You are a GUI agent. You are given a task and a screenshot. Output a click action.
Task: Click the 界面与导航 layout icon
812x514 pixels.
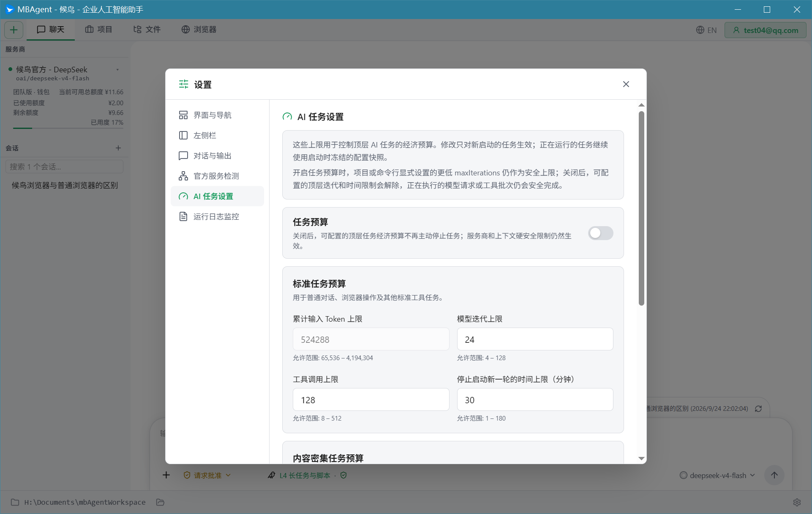(x=183, y=115)
